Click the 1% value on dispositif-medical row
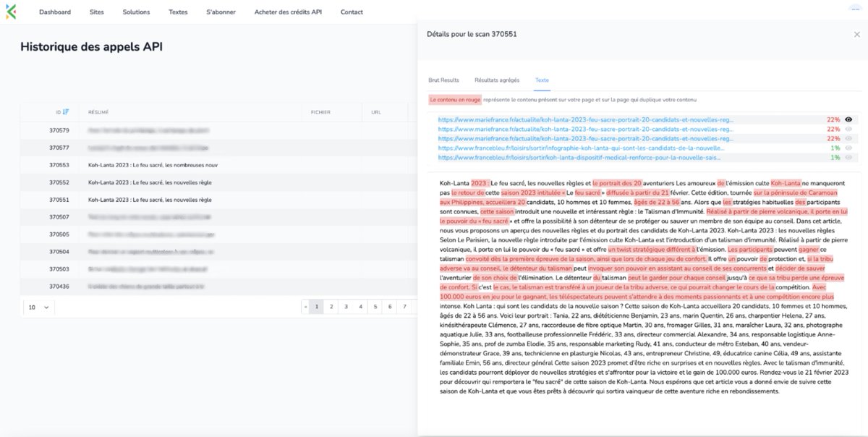This screenshot has height=437, width=868. [835, 157]
